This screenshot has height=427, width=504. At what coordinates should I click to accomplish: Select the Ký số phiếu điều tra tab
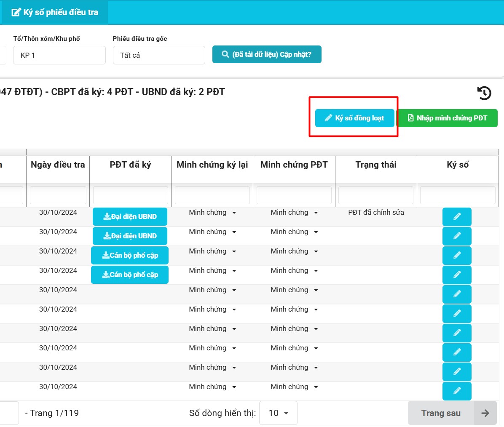(x=55, y=12)
